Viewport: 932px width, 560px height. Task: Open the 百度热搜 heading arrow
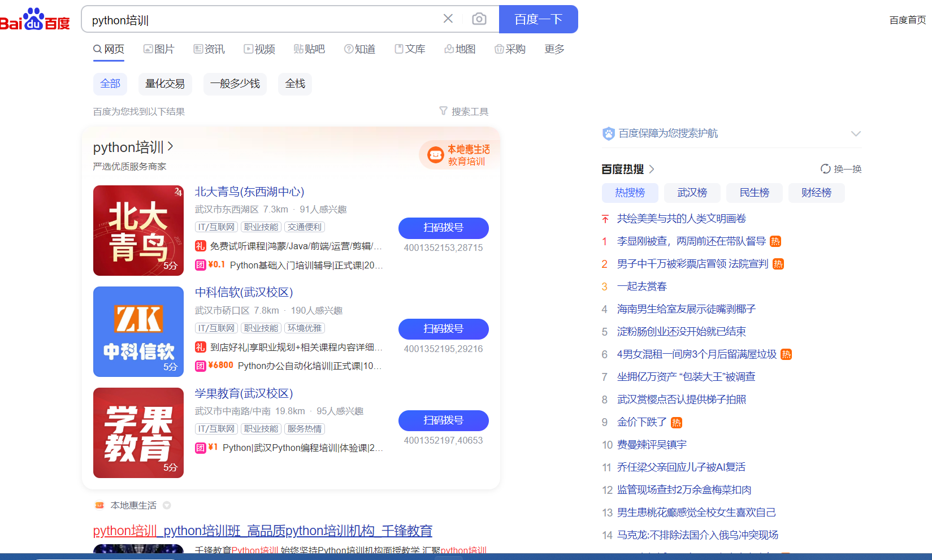point(652,169)
